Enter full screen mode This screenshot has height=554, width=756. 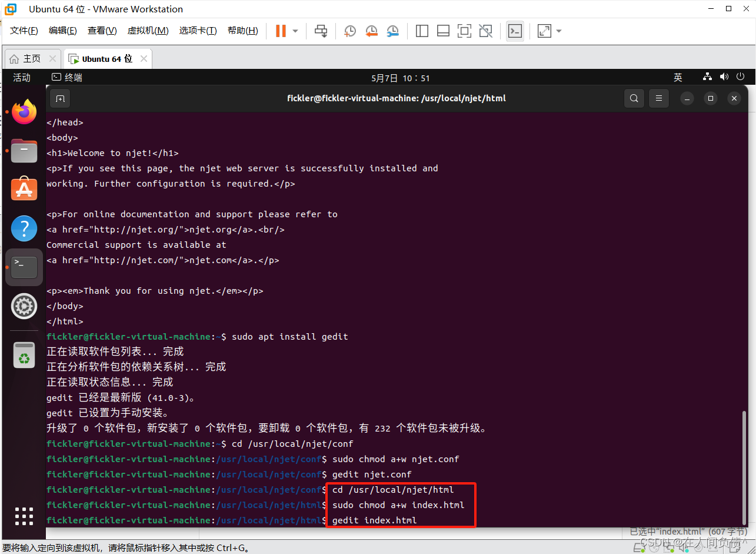point(464,31)
